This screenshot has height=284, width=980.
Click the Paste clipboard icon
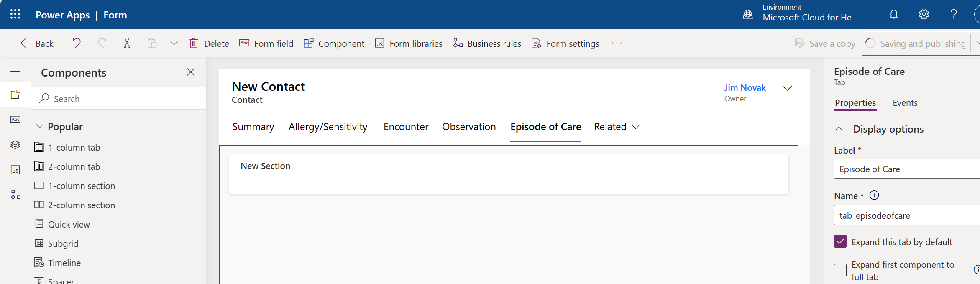click(x=152, y=43)
